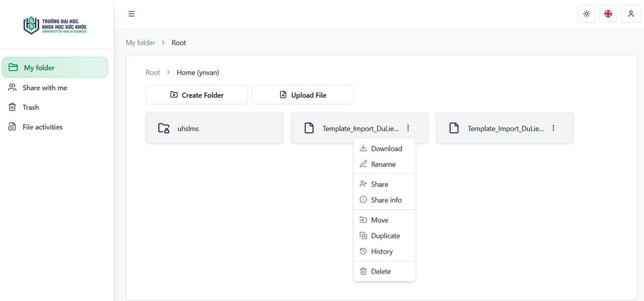
Task: Click the Share info circle icon
Action: [363, 200]
